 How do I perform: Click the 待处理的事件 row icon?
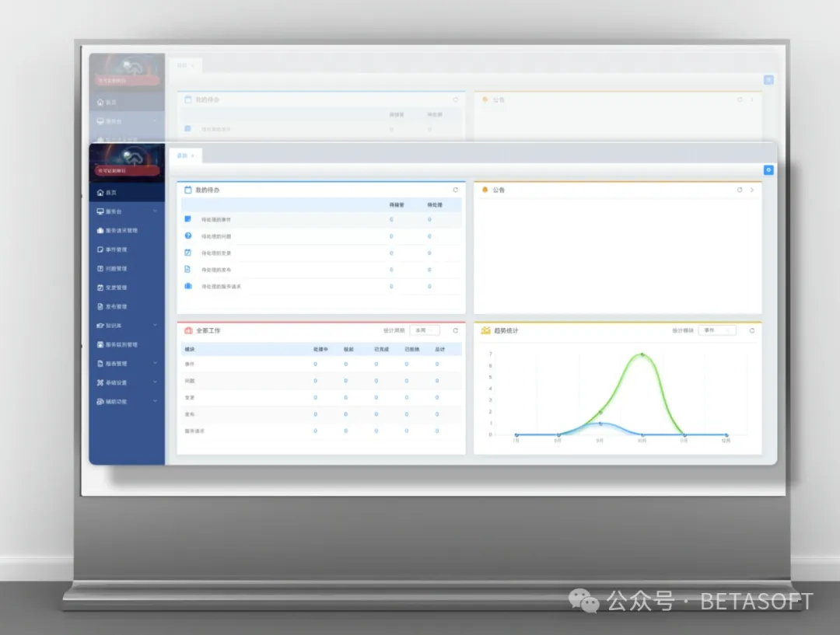coord(188,219)
